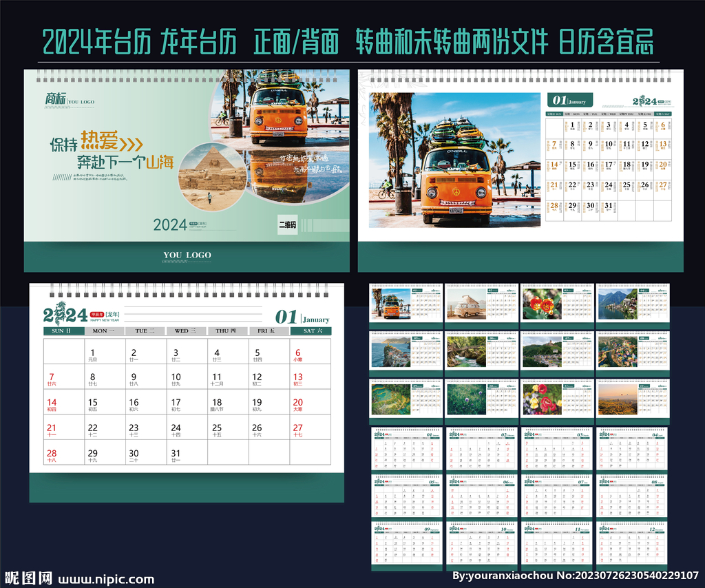This screenshot has width=705, height=588.
Task: Click the 'TUE 二' header on the large calendar
Action: click(145, 331)
